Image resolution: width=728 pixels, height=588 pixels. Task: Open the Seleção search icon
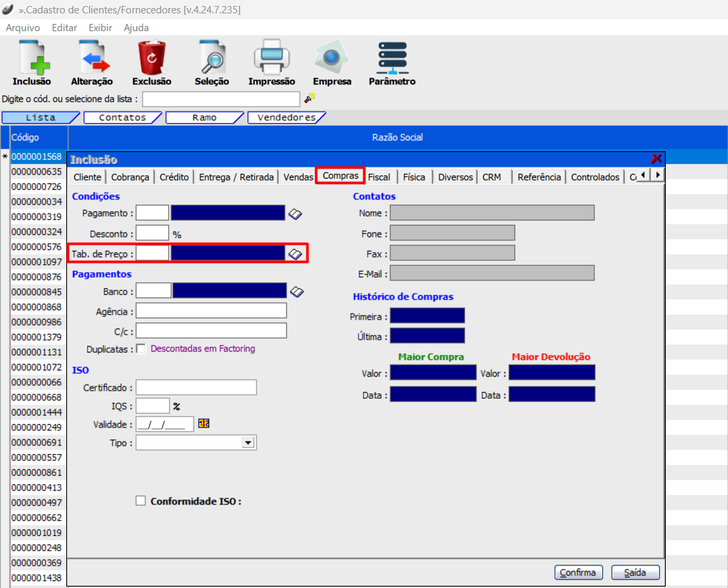pos(211,58)
